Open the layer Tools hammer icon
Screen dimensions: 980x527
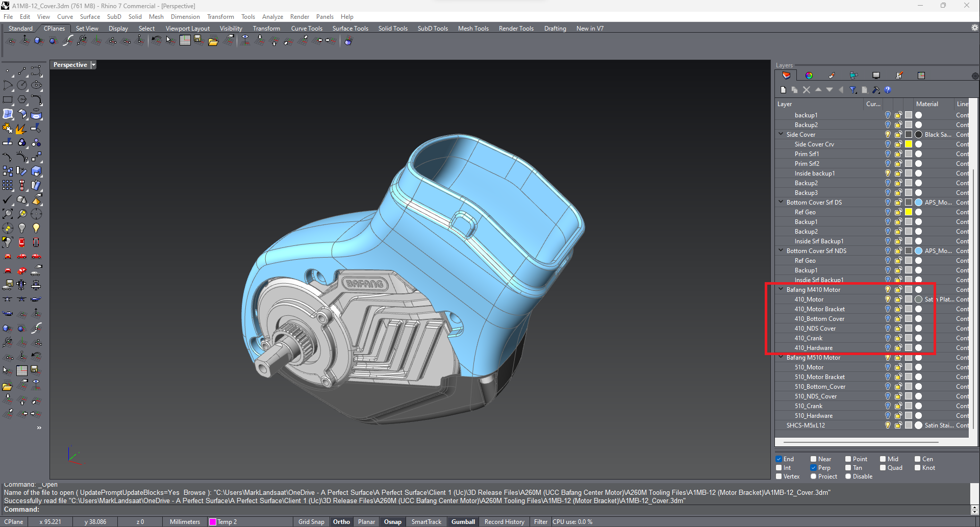click(x=876, y=90)
